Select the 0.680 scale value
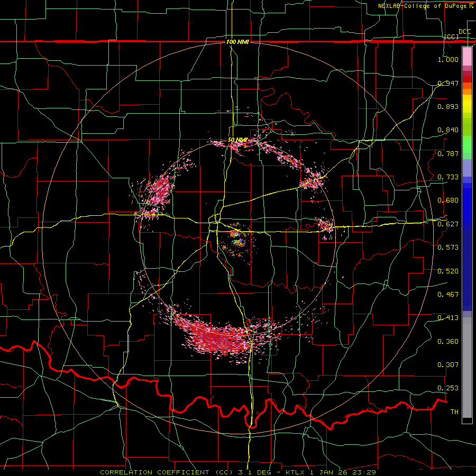The width and height of the screenshot is (476, 476). pyautogui.click(x=448, y=200)
